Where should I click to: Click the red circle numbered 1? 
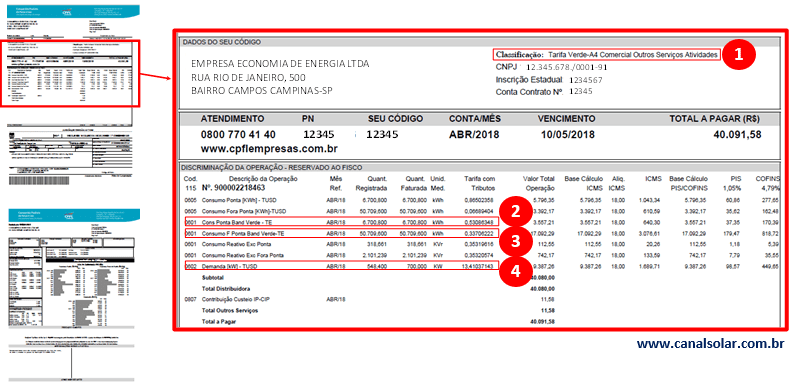coord(739,55)
